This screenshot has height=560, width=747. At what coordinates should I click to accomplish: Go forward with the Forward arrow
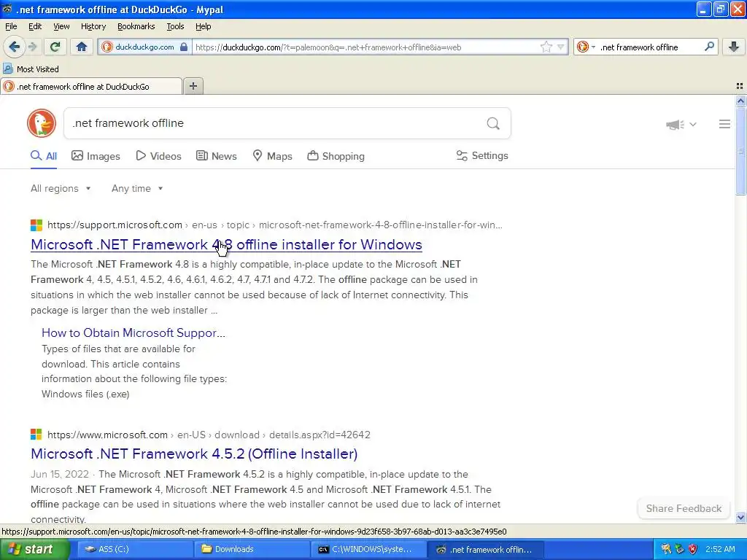(x=32, y=47)
